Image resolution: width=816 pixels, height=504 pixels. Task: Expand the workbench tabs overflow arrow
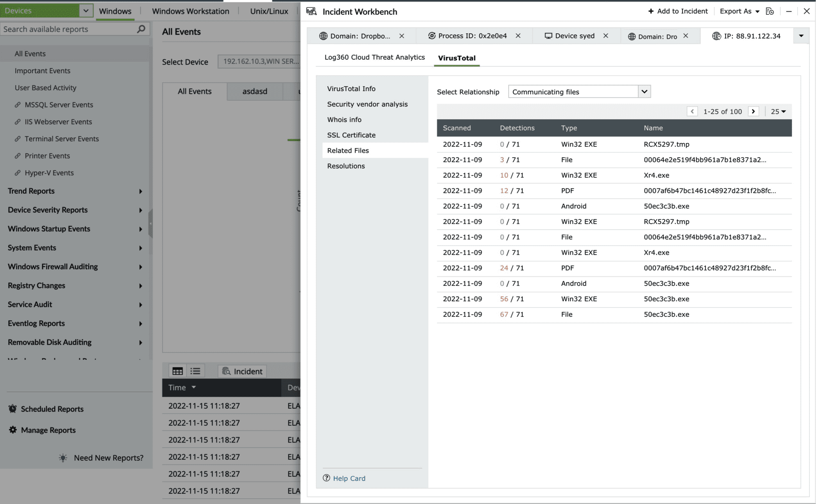pos(801,36)
